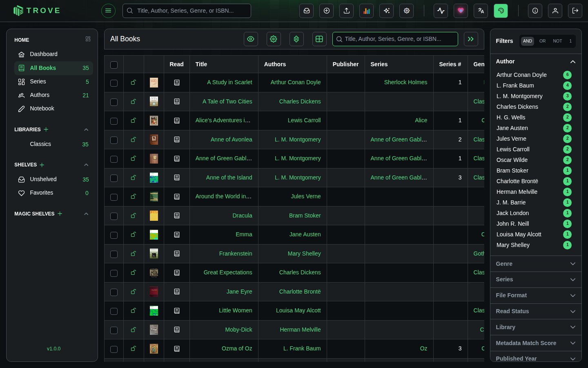Expand the Read Status filter
The height and width of the screenshot is (368, 588).
pos(536,311)
